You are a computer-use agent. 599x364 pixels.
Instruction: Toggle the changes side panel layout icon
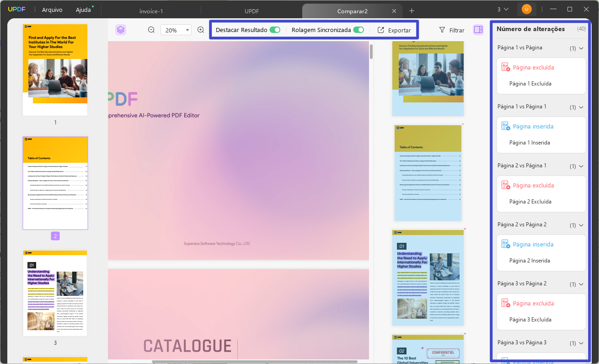coord(478,29)
